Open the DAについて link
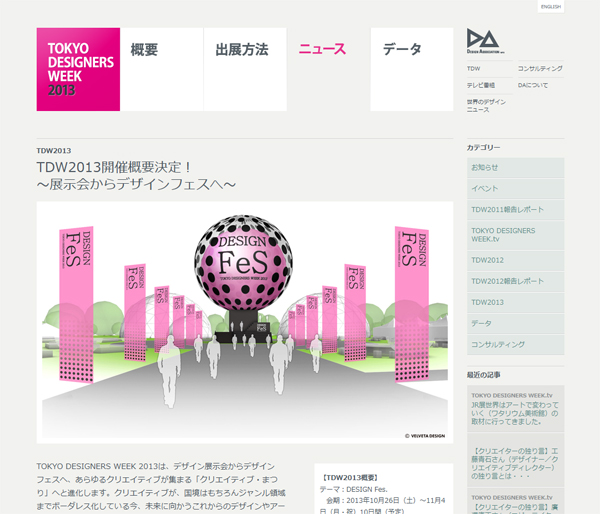The image size is (600, 514). 533,85
